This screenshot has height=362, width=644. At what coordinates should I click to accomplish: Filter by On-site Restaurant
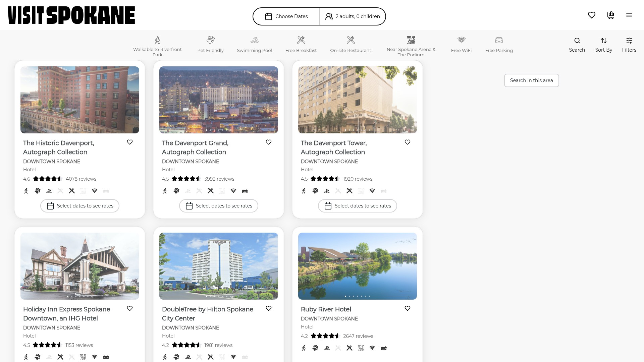click(351, 45)
